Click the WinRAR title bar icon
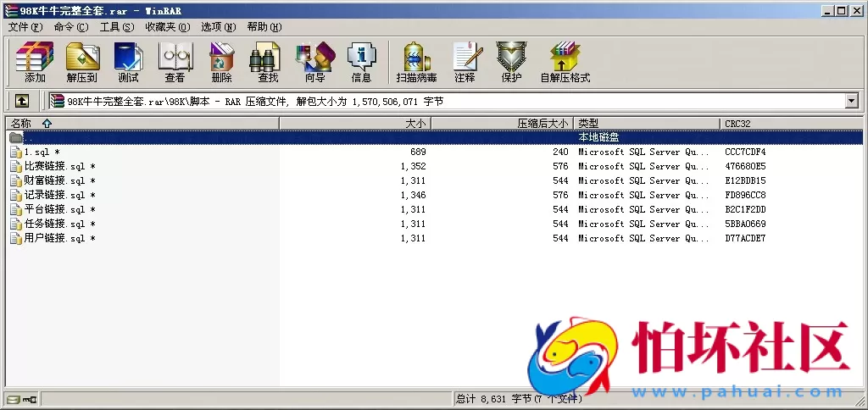This screenshot has height=410, width=868. click(10, 10)
